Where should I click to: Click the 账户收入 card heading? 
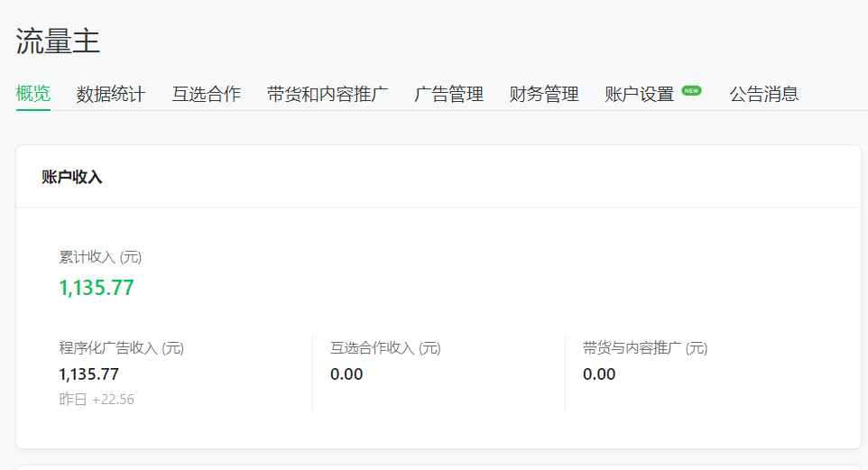coord(72,178)
